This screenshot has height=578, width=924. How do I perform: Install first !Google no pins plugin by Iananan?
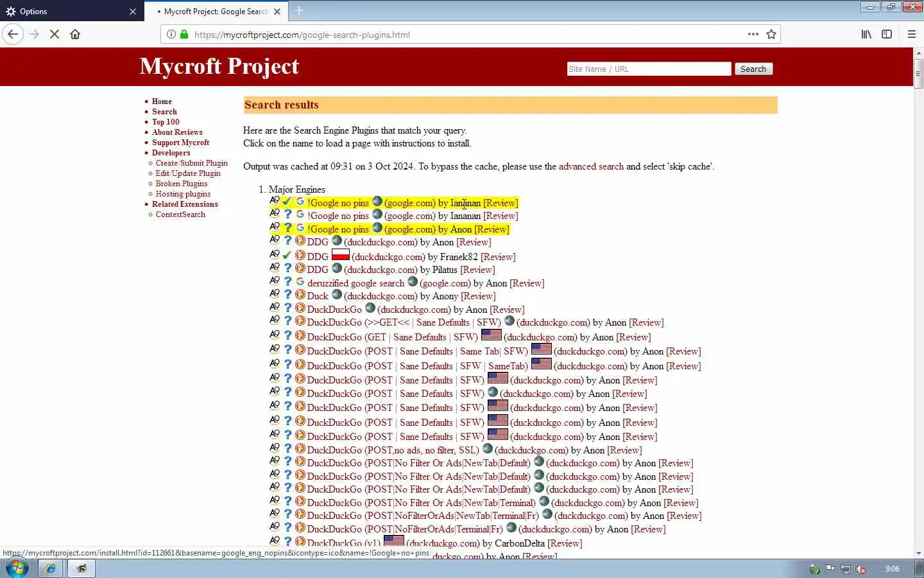338,203
